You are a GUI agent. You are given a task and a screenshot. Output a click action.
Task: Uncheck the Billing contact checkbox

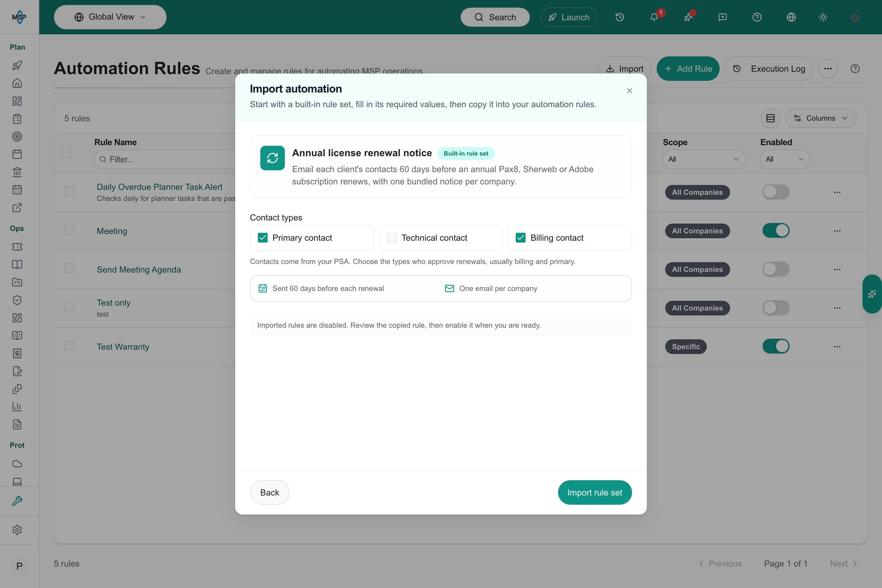point(521,238)
